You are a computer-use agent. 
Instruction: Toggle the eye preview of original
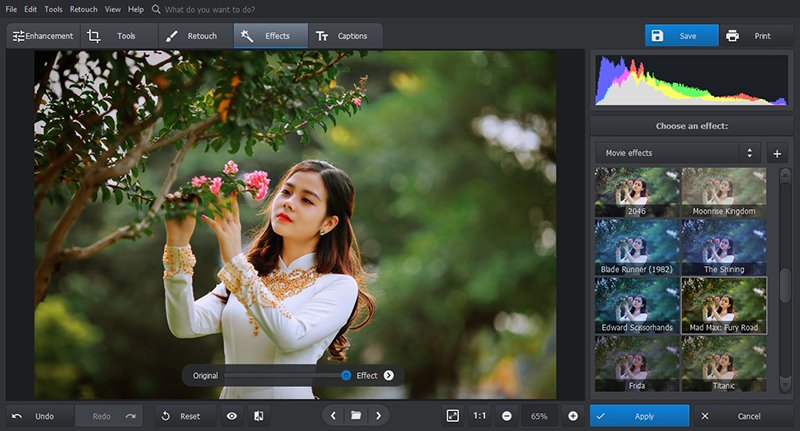232,415
